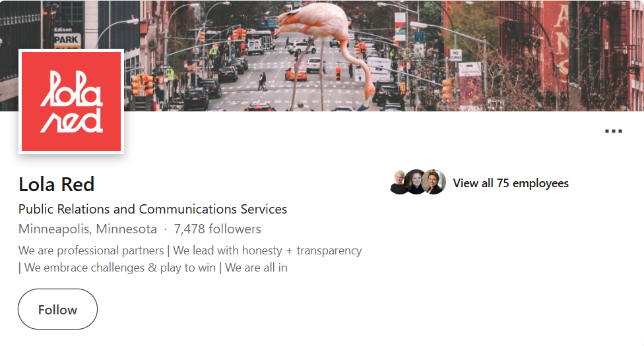644x346 pixels.
Task: Click 'We are all in' tagline text
Action: pos(256,268)
